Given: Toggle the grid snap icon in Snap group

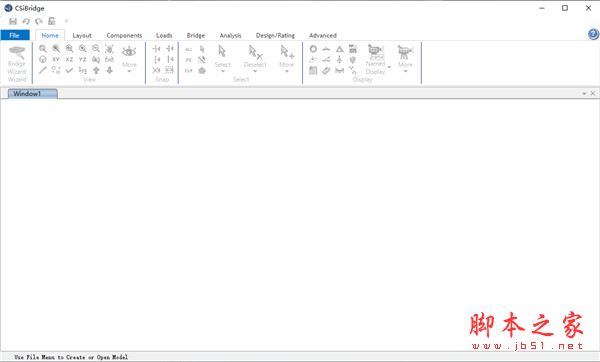Looking at the screenshot, I should tap(170, 70).
